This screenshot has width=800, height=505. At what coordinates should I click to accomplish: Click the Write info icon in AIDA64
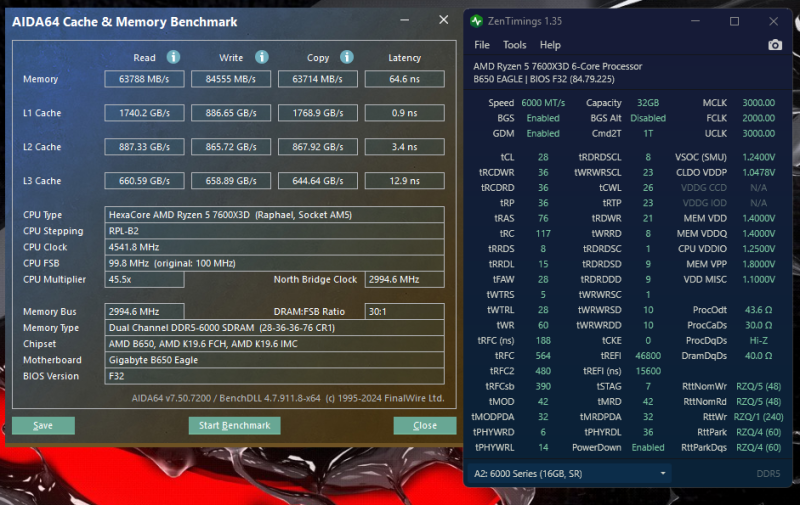click(x=262, y=57)
